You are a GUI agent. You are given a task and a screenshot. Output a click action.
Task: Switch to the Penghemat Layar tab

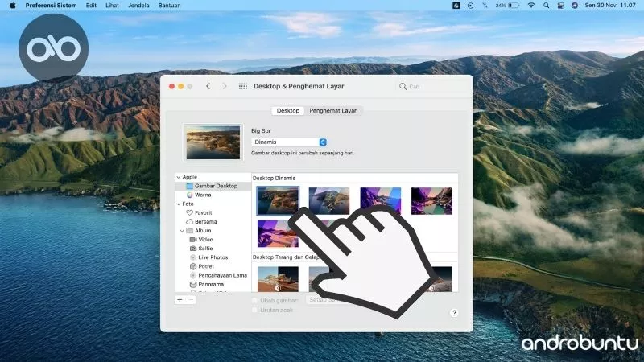coord(332,110)
